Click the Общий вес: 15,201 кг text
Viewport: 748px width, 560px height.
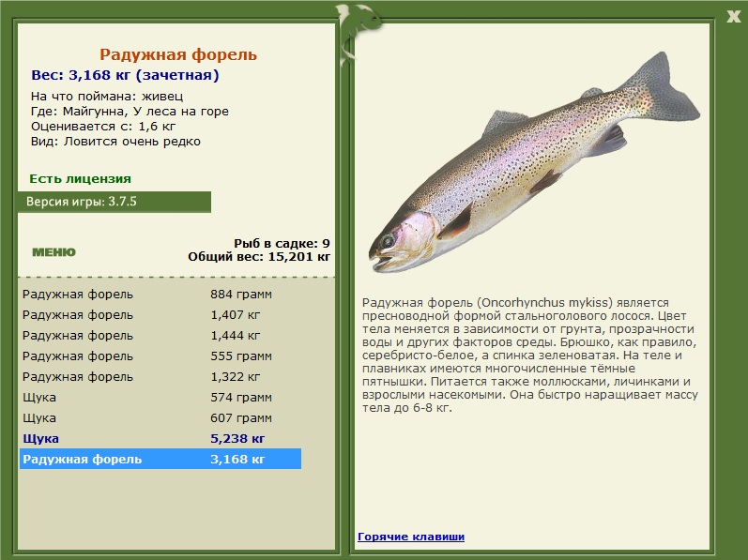(259, 257)
